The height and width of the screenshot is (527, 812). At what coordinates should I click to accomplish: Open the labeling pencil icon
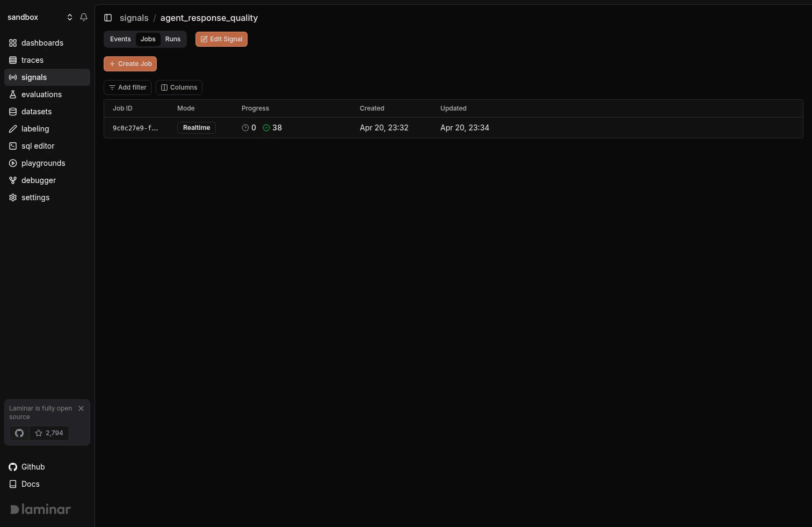point(13,128)
